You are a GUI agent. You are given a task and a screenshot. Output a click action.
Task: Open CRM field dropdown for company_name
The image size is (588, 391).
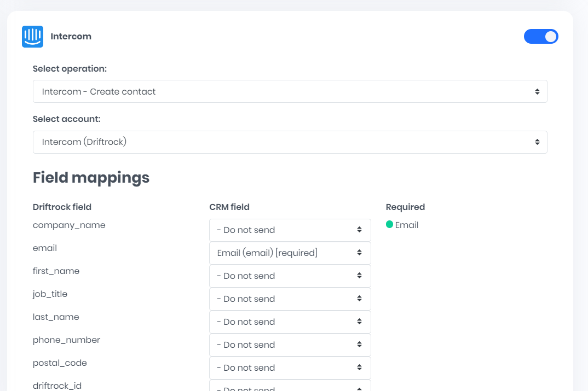coord(290,230)
